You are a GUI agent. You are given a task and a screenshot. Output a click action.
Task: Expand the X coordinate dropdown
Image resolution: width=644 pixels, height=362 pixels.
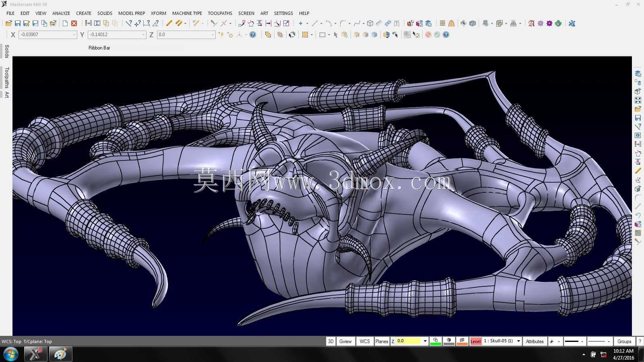tap(74, 35)
